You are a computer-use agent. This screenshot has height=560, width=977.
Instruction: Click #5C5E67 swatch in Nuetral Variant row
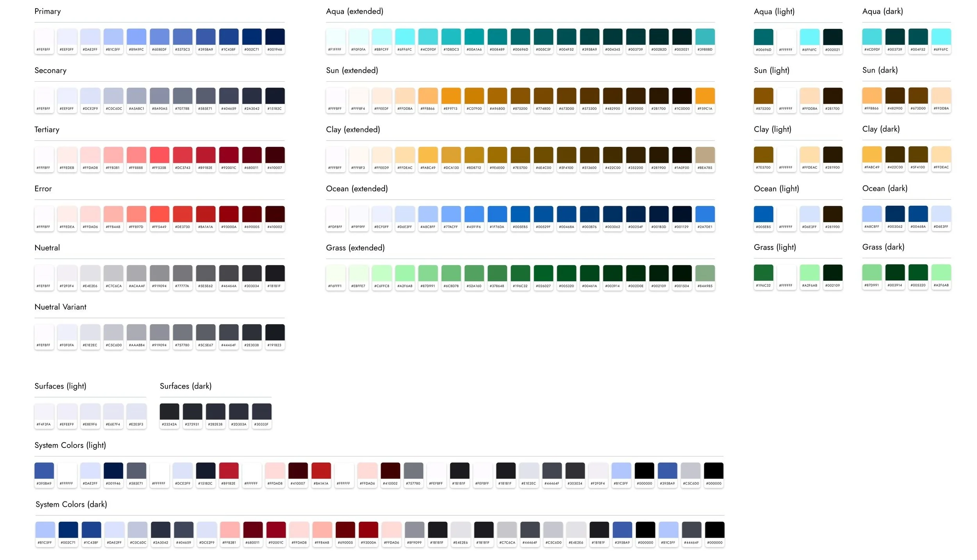[x=206, y=332]
